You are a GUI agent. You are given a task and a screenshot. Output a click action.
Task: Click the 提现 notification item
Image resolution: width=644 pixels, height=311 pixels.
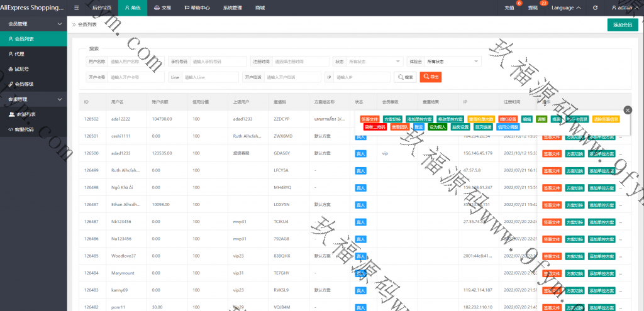click(x=535, y=8)
